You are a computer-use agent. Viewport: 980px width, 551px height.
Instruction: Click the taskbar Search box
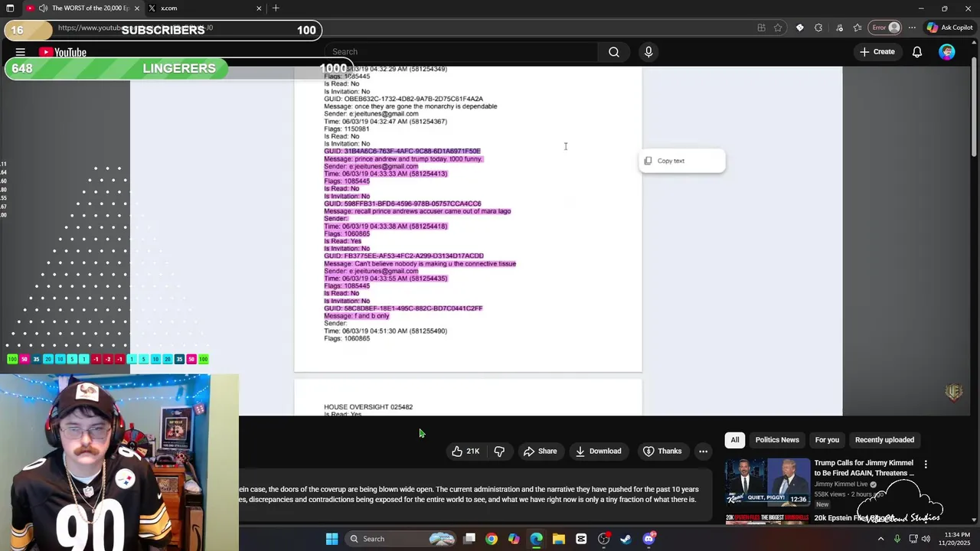pos(402,539)
